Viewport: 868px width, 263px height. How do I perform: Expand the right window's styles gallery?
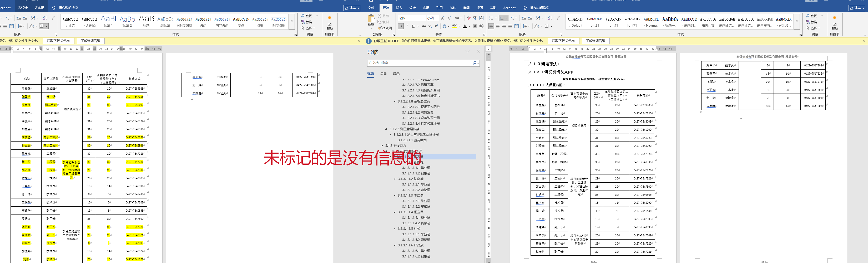click(x=796, y=21)
